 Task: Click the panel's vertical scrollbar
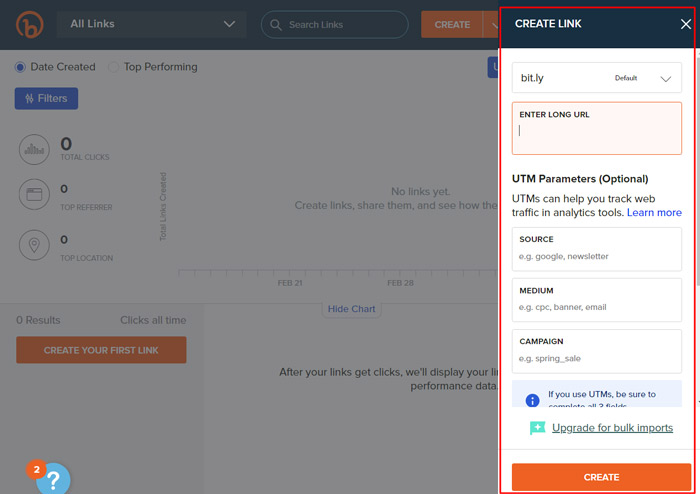[697, 172]
